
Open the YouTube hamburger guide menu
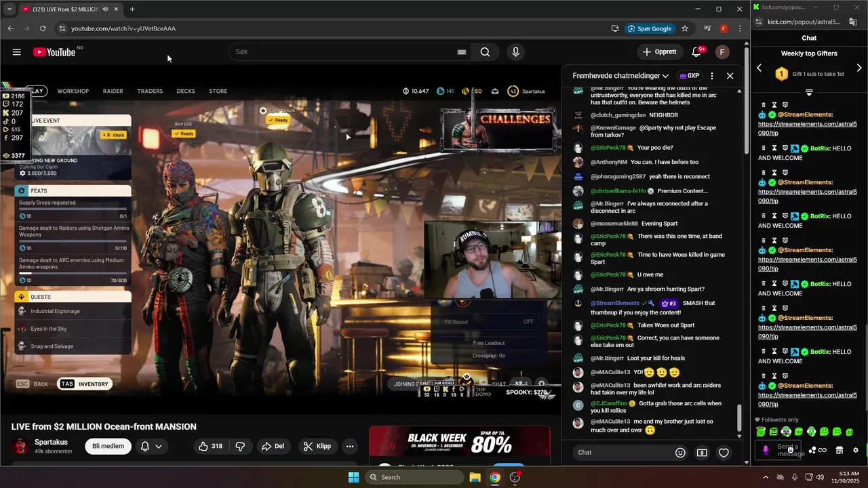click(x=17, y=52)
